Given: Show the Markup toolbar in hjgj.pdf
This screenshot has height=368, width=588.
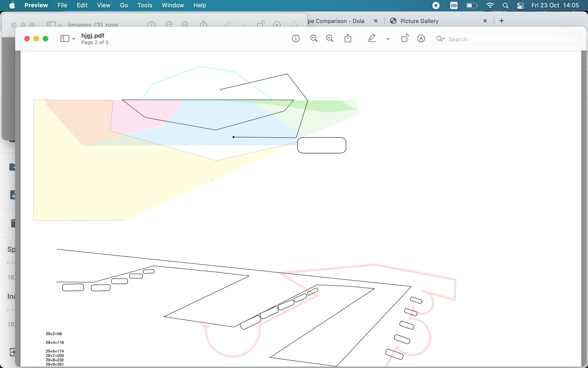Looking at the screenshot, I should [x=421, y=38].
